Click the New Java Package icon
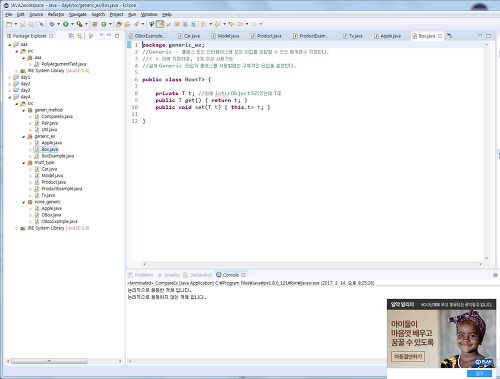 (95, 24)
